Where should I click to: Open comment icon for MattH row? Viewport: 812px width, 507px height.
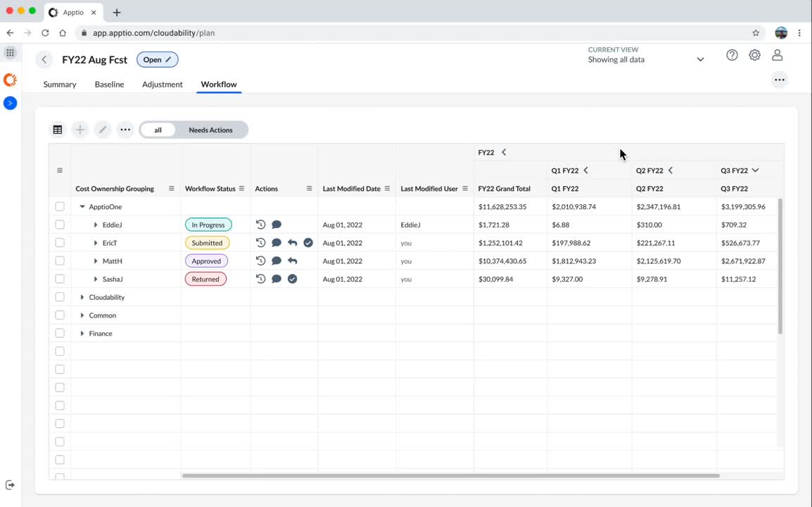coord(277,261)
